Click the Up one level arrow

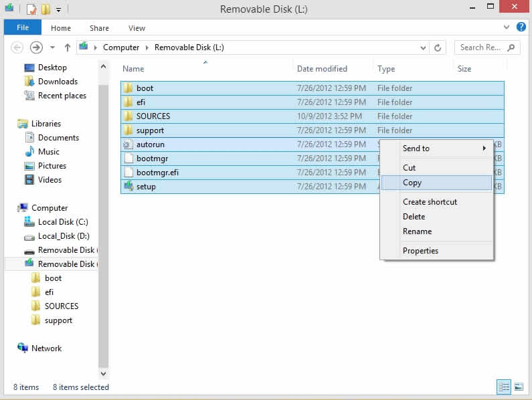point(68,47)
